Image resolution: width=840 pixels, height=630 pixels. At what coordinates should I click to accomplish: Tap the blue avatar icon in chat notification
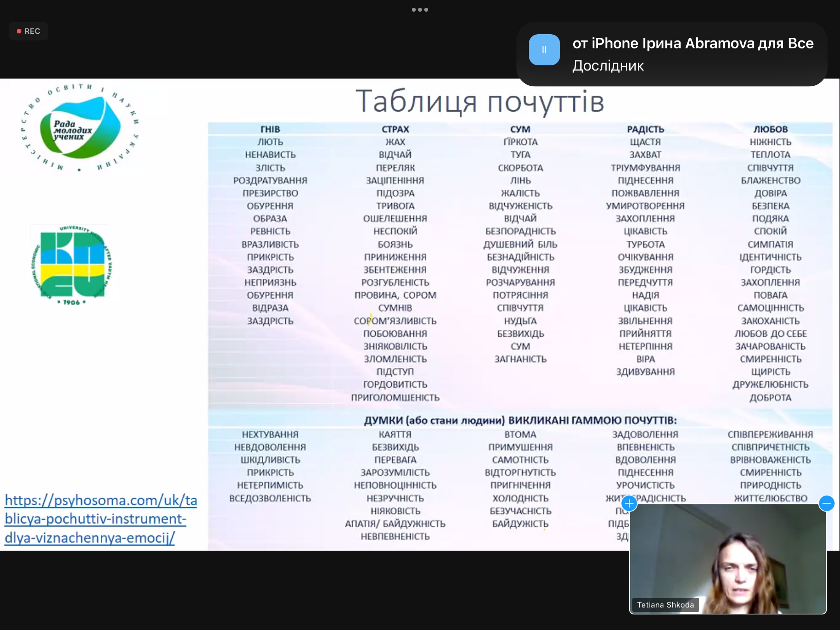[544, 50]
